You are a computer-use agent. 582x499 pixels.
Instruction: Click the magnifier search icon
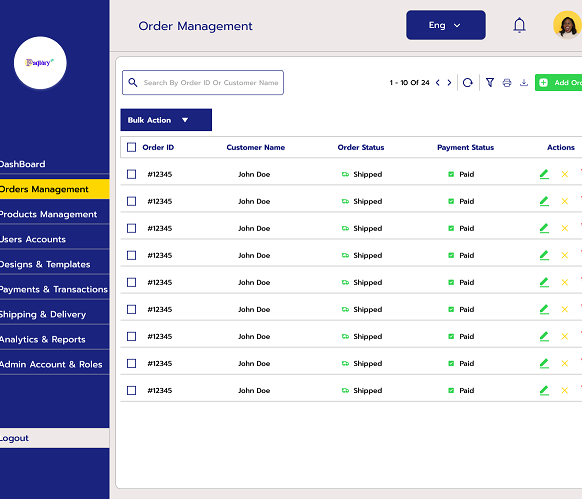click(x=133, y=82)
